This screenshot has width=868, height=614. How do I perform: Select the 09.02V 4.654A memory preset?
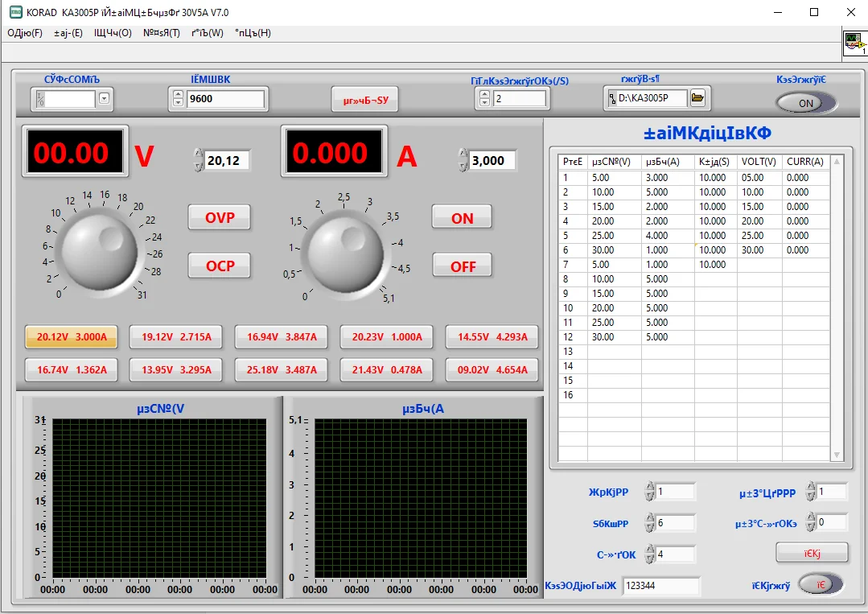coord(492,370)
